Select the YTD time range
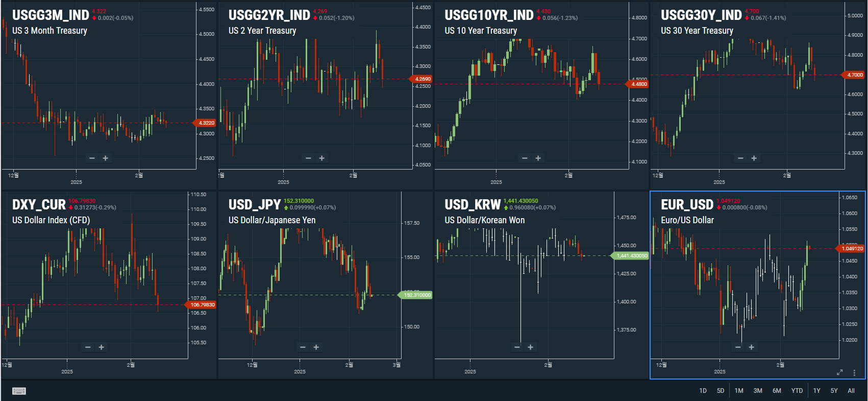This screenshot has width=868, height=401. tap(797, 391)
